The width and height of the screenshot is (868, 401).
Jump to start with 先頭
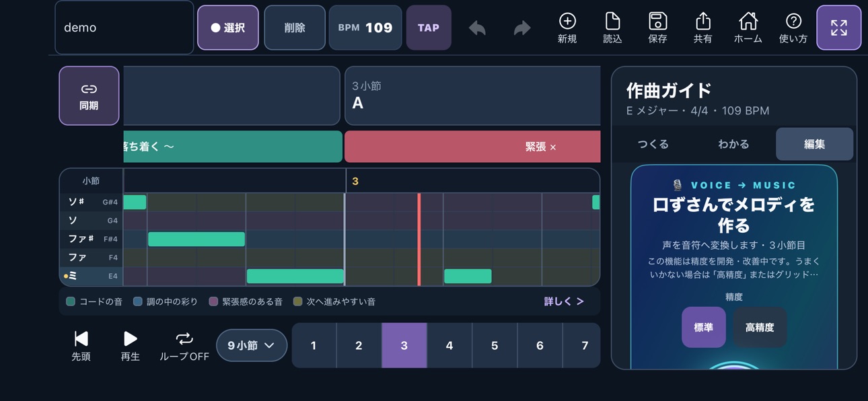click(81, 346)
